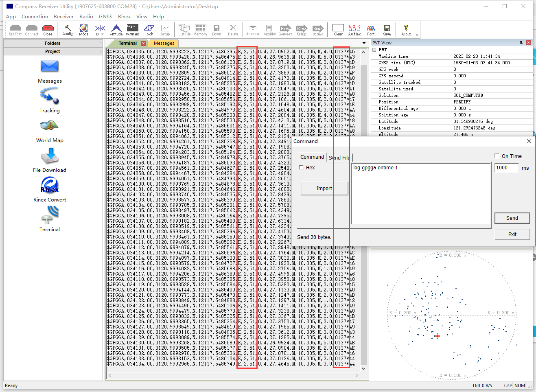Open toolbar overflow arrow next to About
536x392 pixels.
[x=417, y=35]
